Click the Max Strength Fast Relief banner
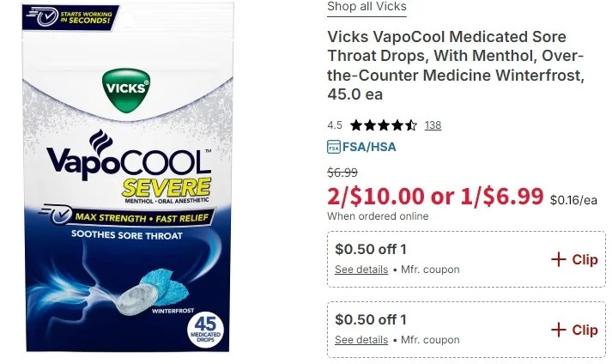 point(127,216)
